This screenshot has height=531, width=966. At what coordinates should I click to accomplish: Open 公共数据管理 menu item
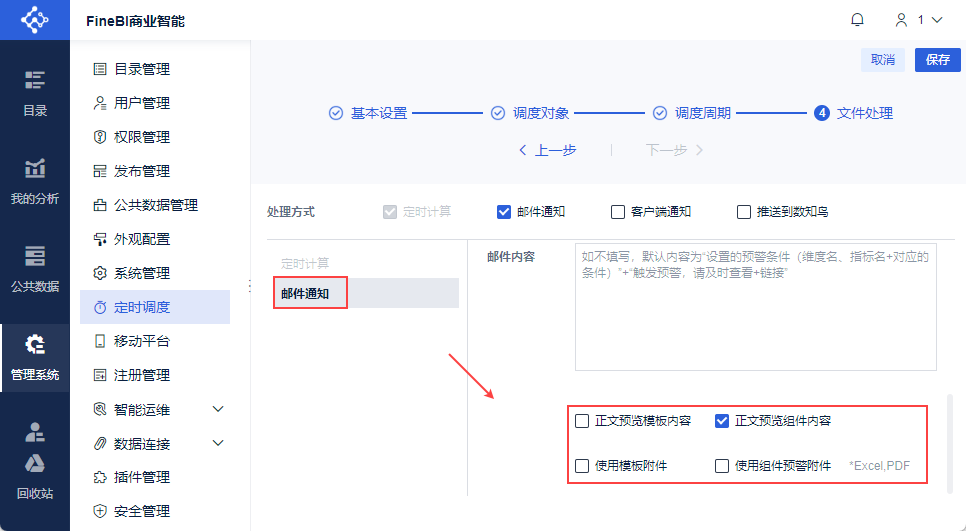point(155,205)
